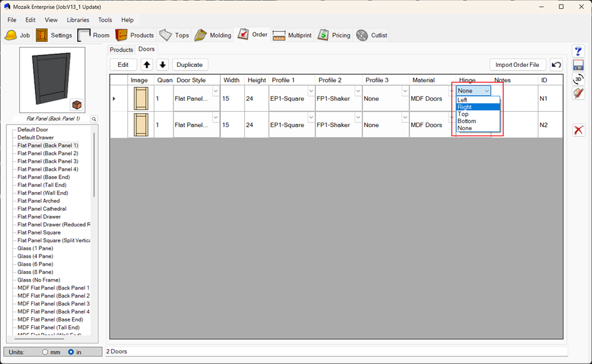Viewport: 592px width, 364px height.
Task: Select Default Door in the style list
Action: coord(33,129)
